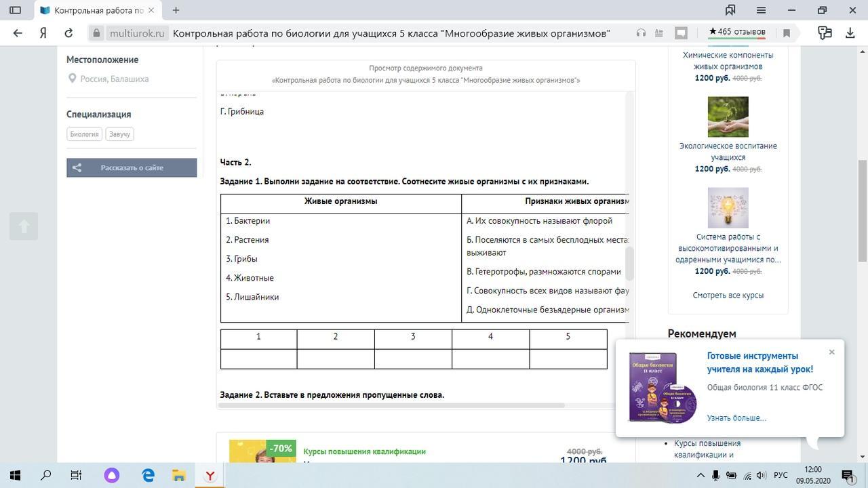Click the 'Рассказать о сайте' share button

[132, 167]
